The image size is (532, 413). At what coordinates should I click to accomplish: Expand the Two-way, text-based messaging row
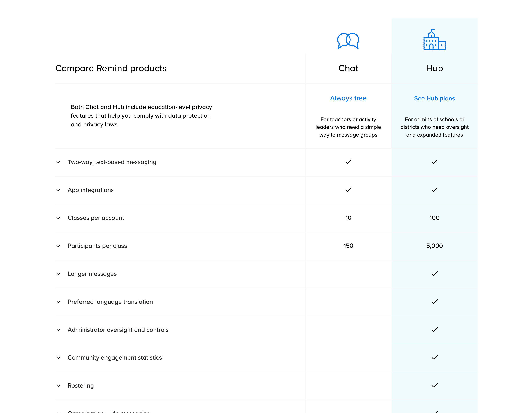[x=58, y=162]
